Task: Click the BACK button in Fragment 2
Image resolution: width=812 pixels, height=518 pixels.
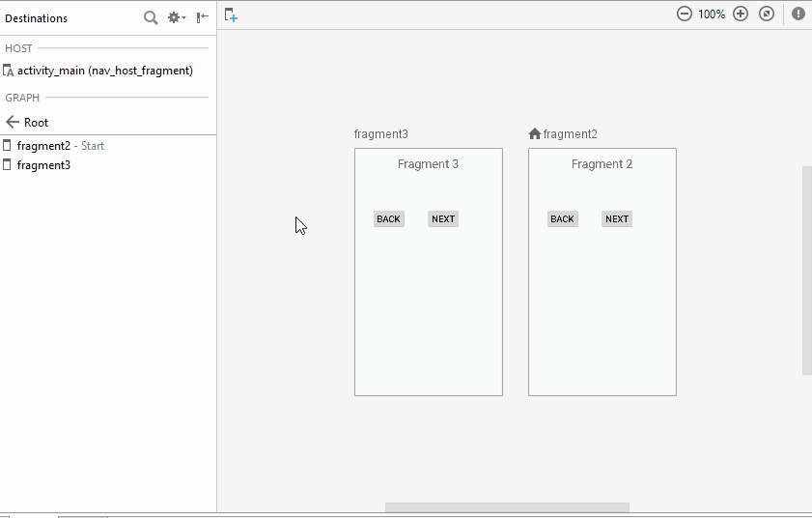Action: click(x=562, y=219)
